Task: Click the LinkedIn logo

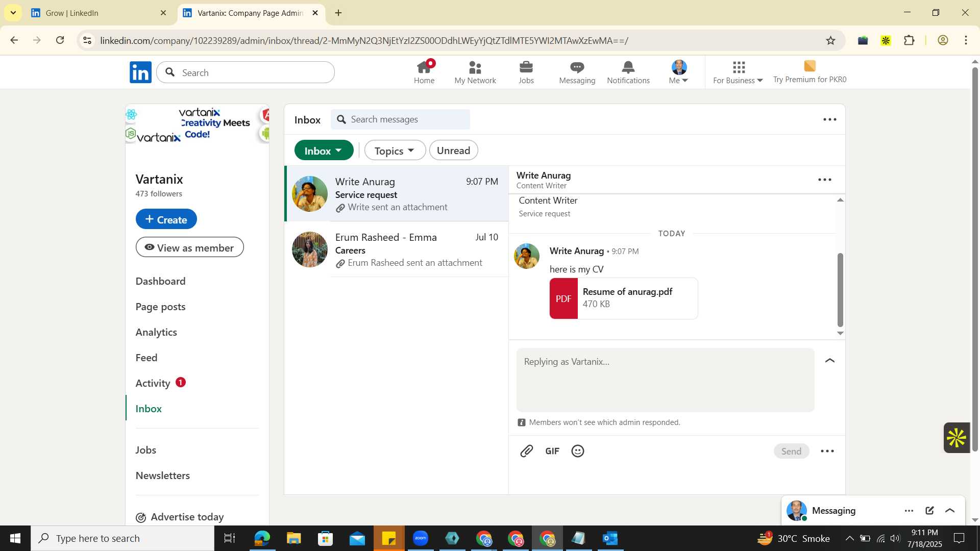Action: pyautogui.click(x=140, y=72)
